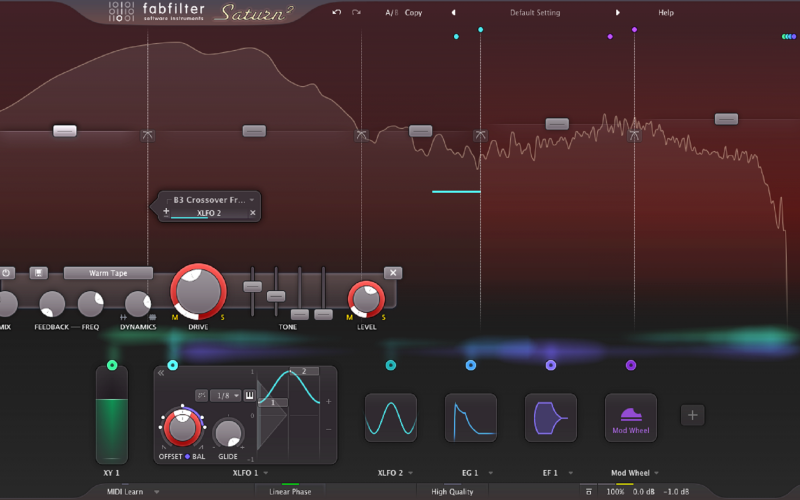Select step 2 in XLFO 1 editor
Image resolution: width=800 pixels, height=500 pixels.
point(304,371)
